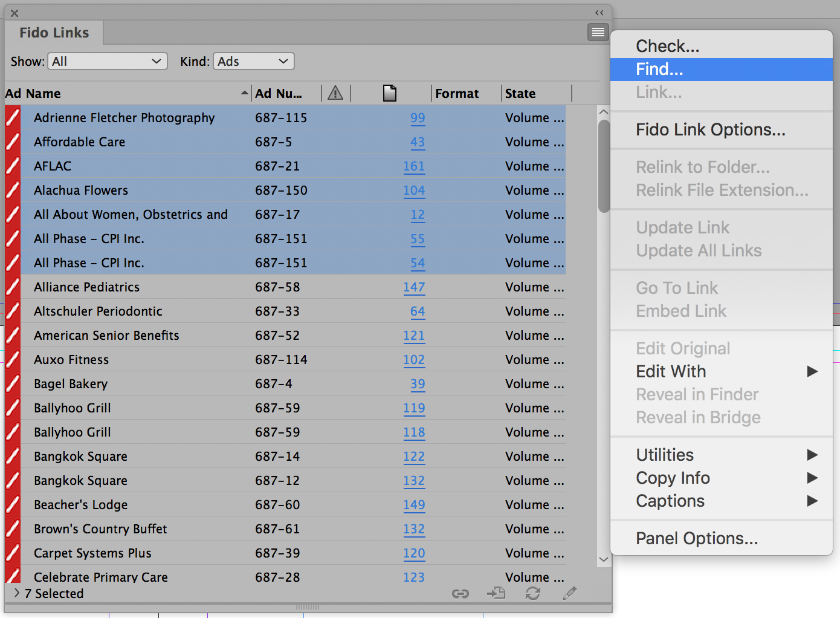Click ad number 687-12 for Bangkok Square
840x618 pixels.
click(277, 481)
